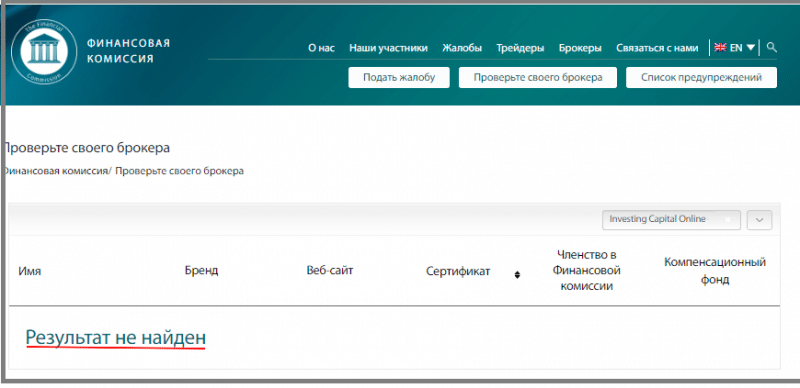Open the Наши участники menu item
The image size is (800, 388).
pos(388,48)
